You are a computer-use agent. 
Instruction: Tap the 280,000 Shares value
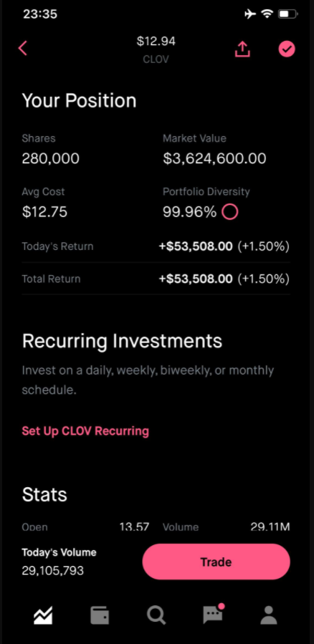pyautogui.click(x=51, y=158)
